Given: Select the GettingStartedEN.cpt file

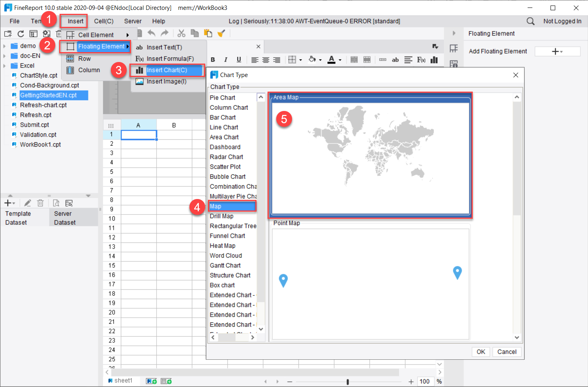Looking at the screenshot, I should click(x=54, y=95).
